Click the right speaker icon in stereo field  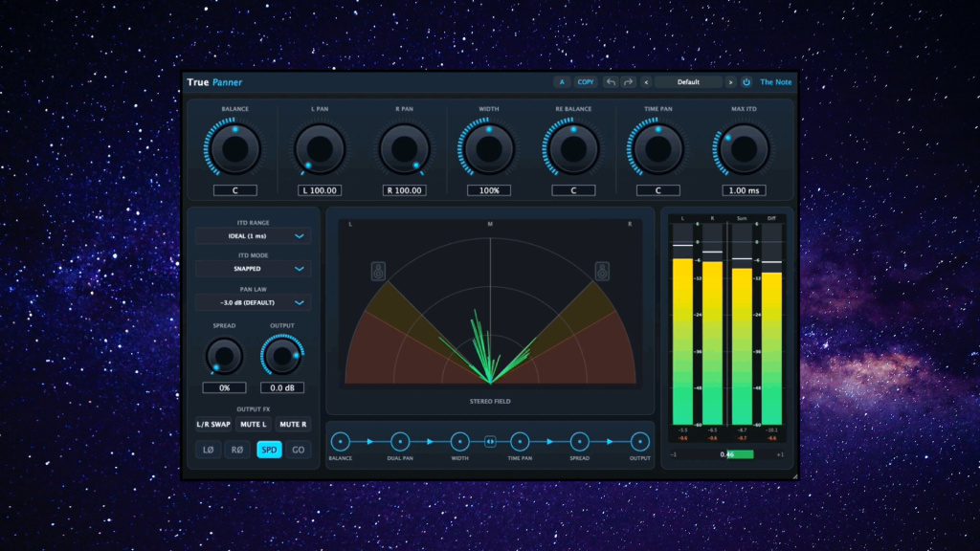[x=602, y=271]
